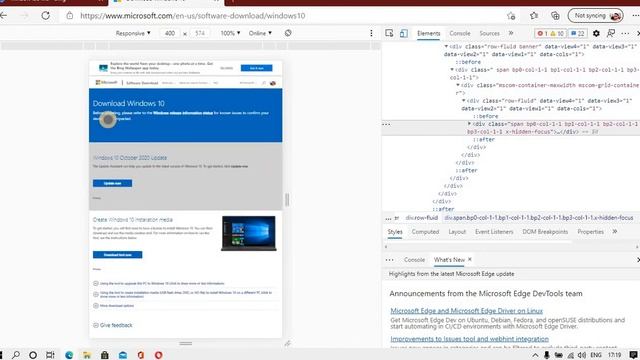Open device toolbar more options dots

[371, 33]
